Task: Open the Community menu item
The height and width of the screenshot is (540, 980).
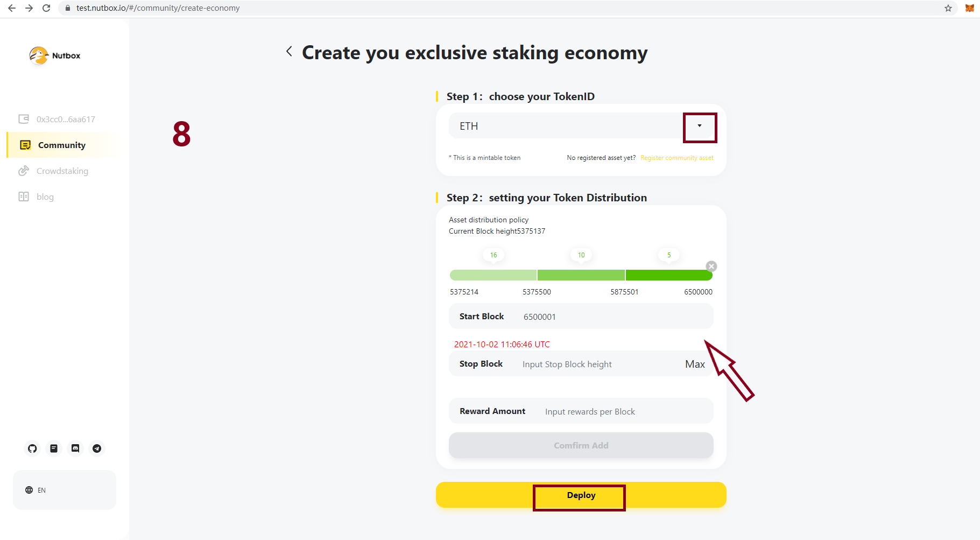Action: 61,145
